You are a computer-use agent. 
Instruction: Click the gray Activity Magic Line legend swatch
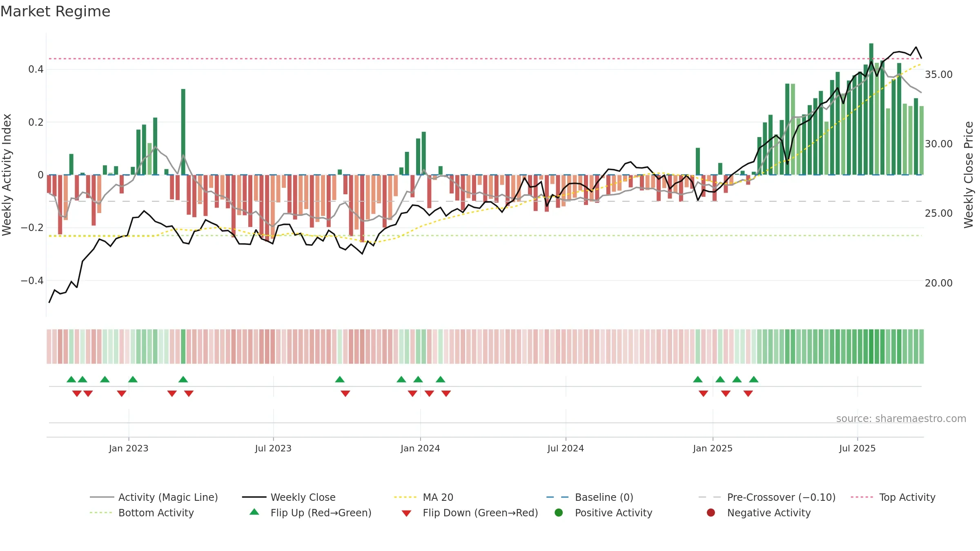coord(102,497)
